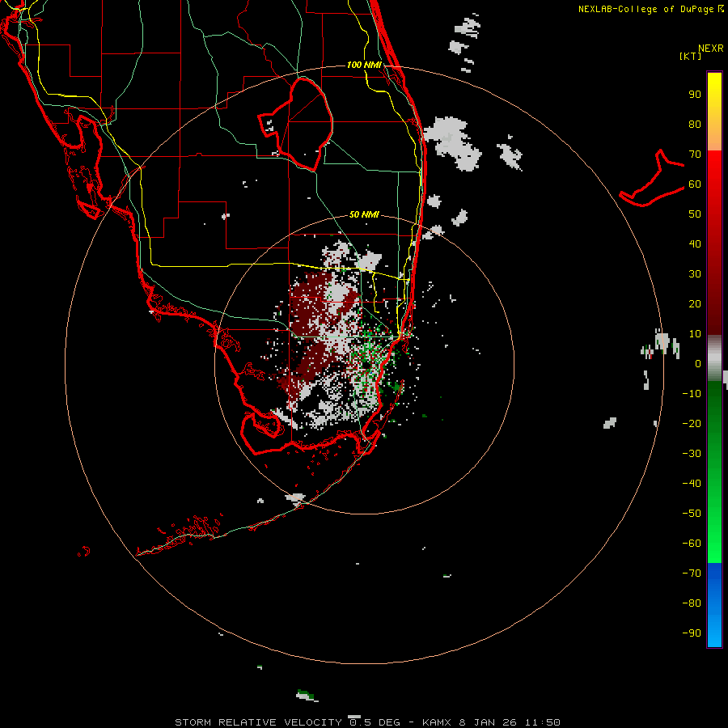Click the 70 knot label on color scale
Viewport: 728px width, 728px height.
click(695, 154)
